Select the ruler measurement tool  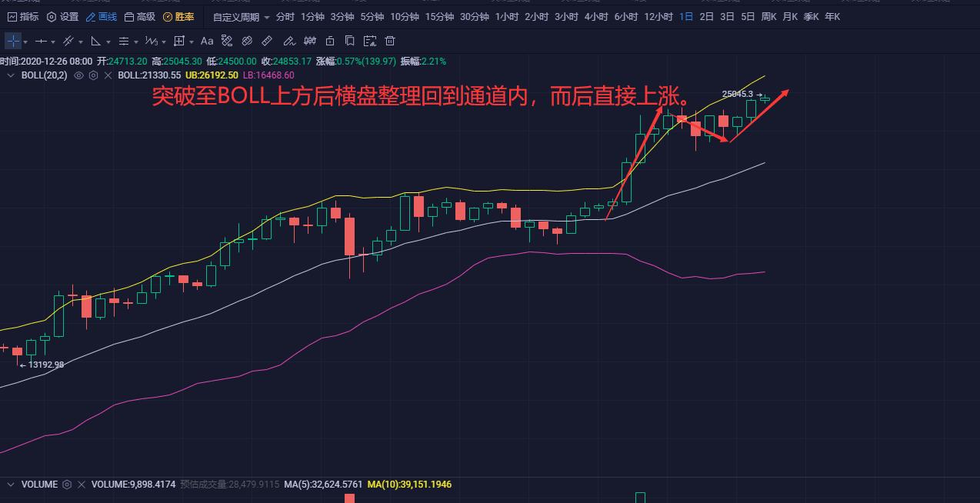coord(265,41)
